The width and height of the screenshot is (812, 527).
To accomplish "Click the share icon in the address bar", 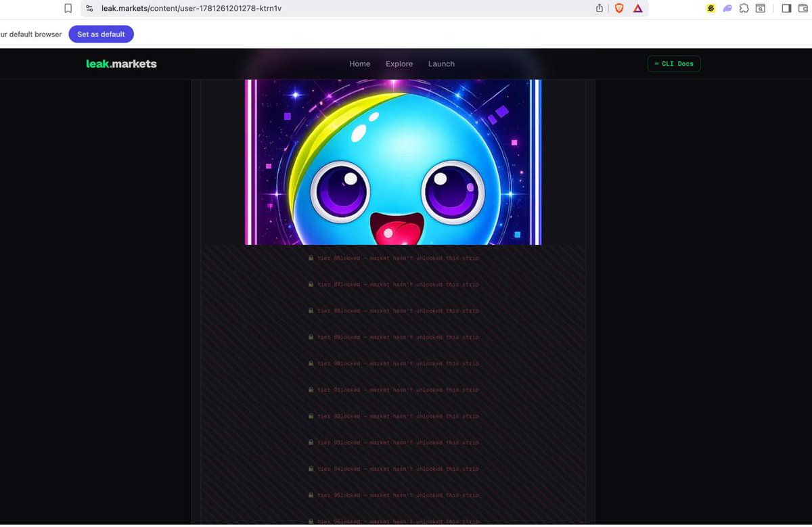I will pos(600,8).
